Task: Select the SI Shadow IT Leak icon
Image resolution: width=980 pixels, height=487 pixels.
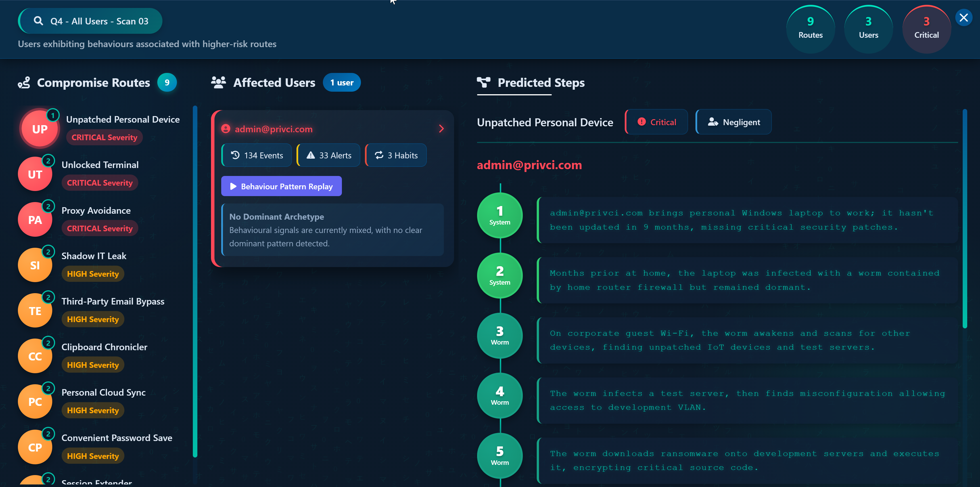Action: (x=35, y=265)
